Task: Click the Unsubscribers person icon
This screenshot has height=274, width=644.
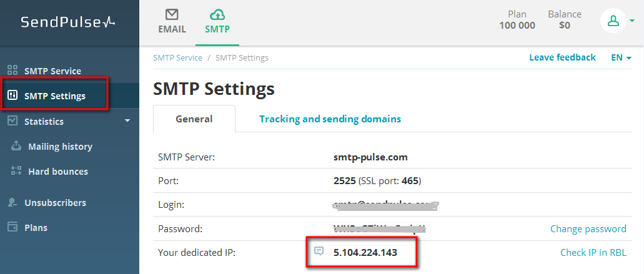Action: (x=12, y=202)
